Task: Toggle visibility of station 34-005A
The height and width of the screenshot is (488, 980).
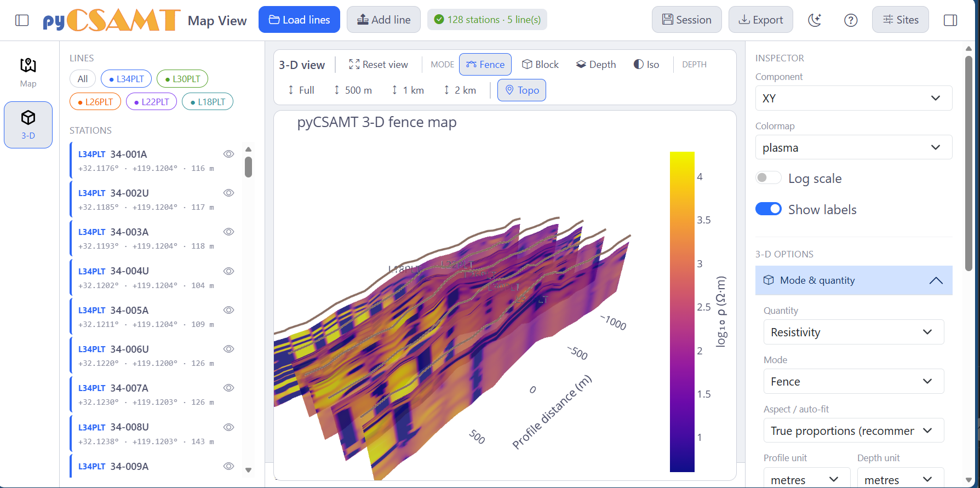Action: [x=229, y=310]
